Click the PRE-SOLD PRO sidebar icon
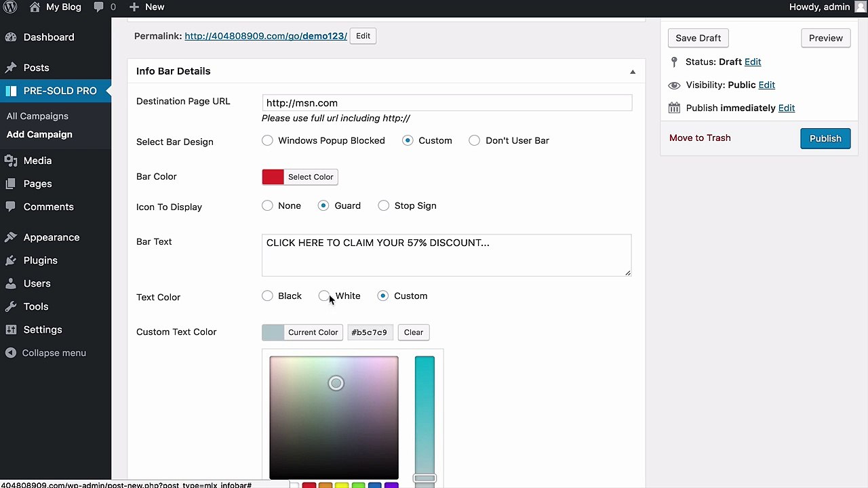Image resolution: width=868 pixels, height=488 pixels. [x=11, y=91]
